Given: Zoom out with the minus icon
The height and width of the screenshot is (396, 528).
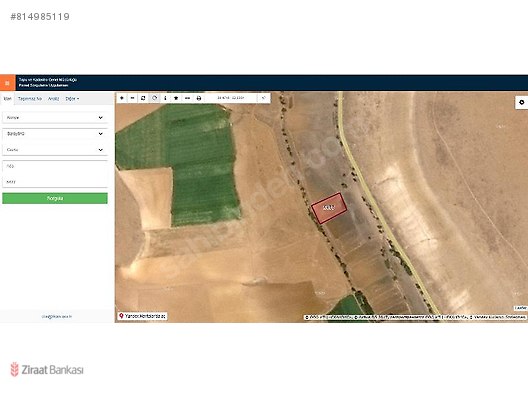Looking at the screenshot, I should (132, 98).
